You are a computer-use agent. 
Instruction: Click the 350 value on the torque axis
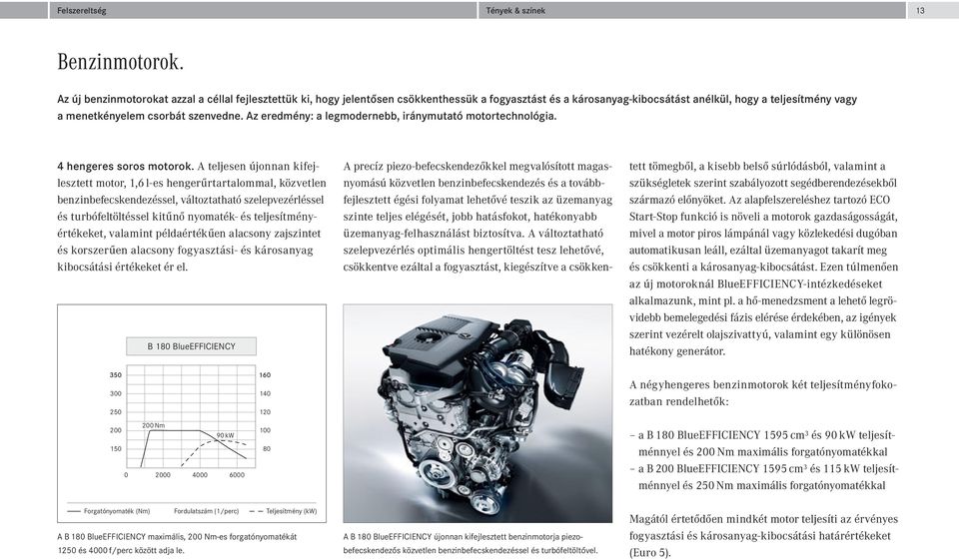[x=116, y=374]
